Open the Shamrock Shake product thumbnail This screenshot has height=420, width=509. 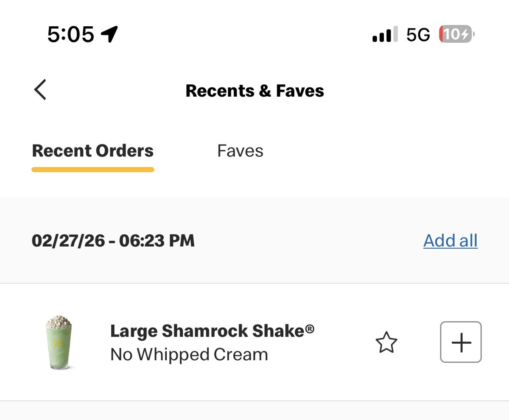[59, 342]
